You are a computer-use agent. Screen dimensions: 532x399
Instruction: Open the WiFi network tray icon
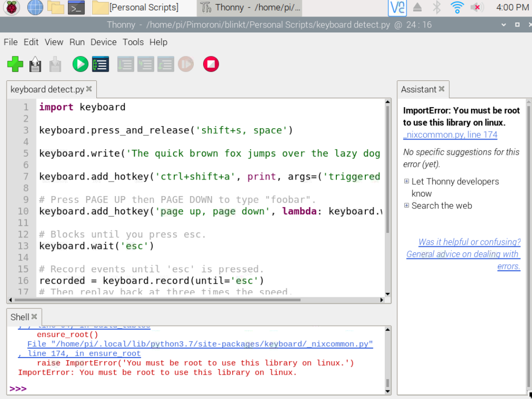(457, 7)
